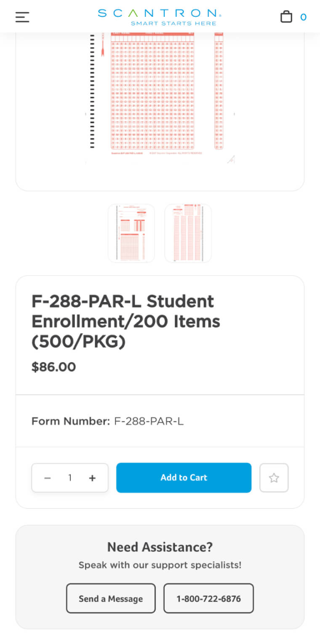Click the cart item count number
The image size is (320, 644).
[303, 17]
